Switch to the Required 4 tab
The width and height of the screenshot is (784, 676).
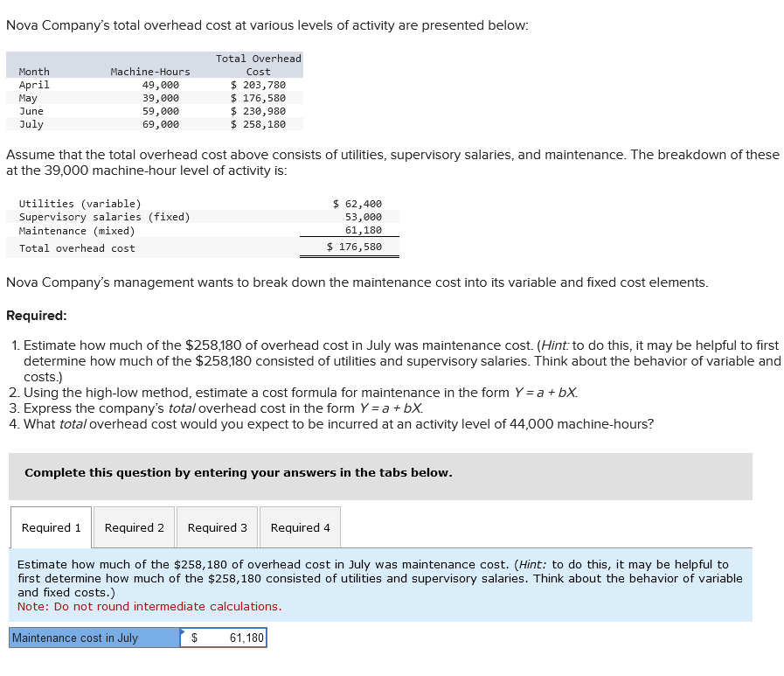300,527
